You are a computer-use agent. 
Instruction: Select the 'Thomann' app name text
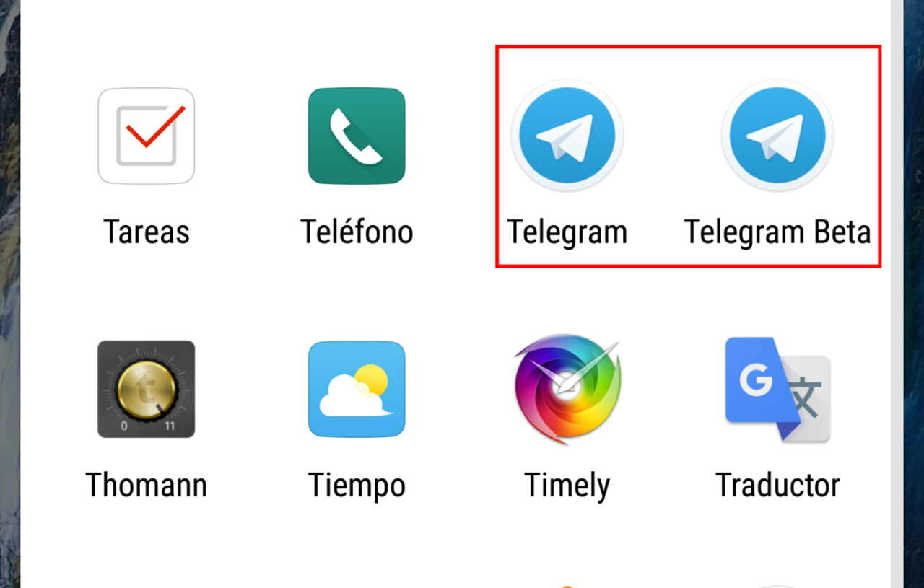point(147,485)
